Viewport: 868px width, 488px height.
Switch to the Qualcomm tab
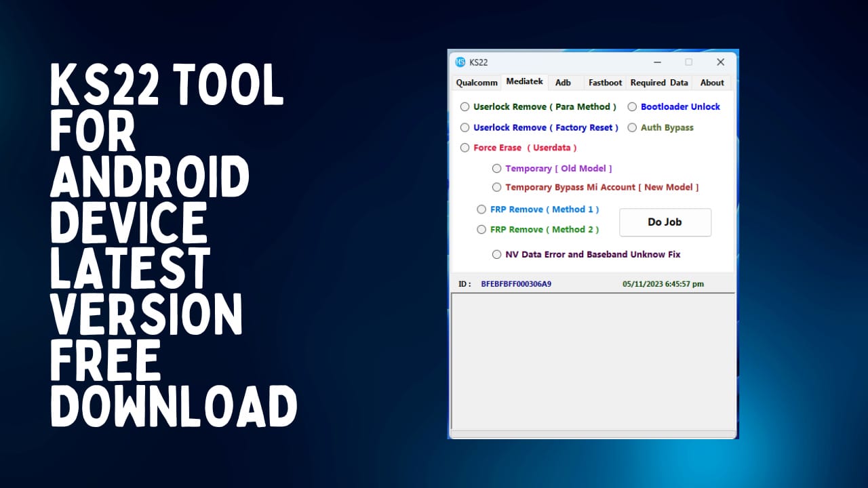477,83
